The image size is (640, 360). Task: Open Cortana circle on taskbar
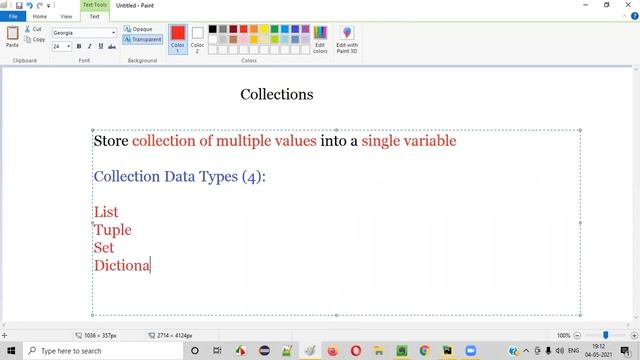coord(195,351)
